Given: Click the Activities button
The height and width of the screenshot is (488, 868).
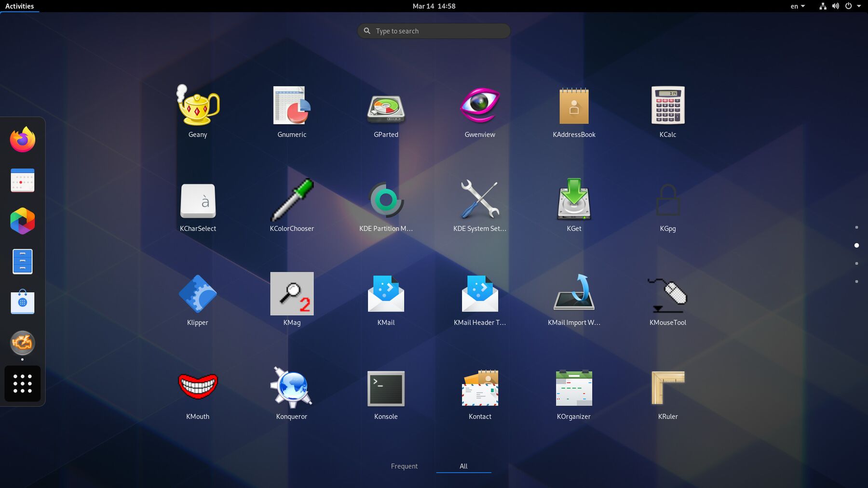Looking at the screenshot, I should pyautogui.click(x=19, y=6).
